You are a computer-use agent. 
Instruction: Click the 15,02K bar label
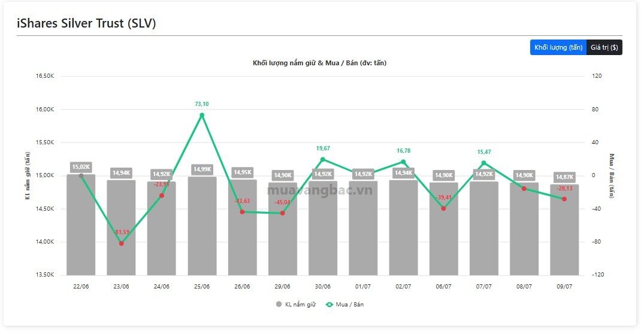[x=81, y=167]
